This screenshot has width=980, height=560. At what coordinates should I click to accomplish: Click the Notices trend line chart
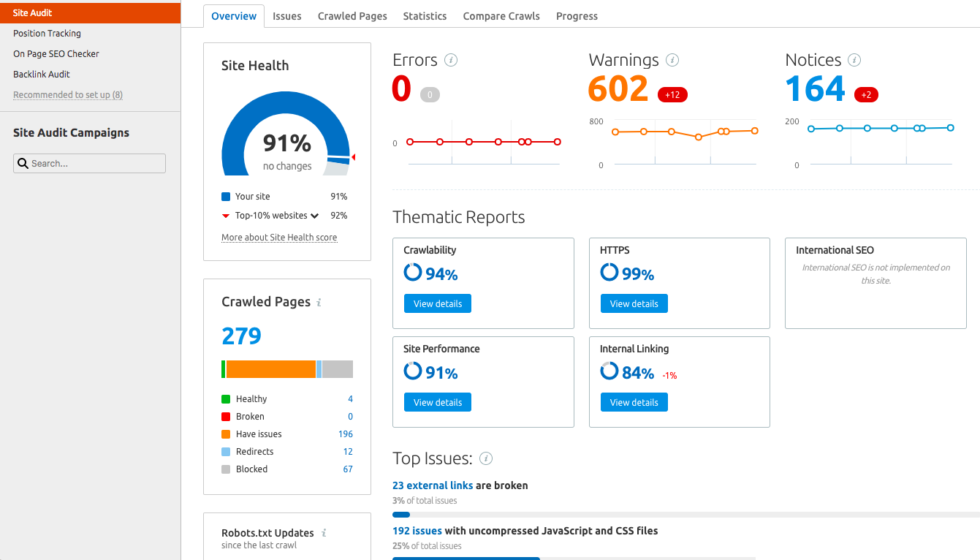click(x=881, y=142)
